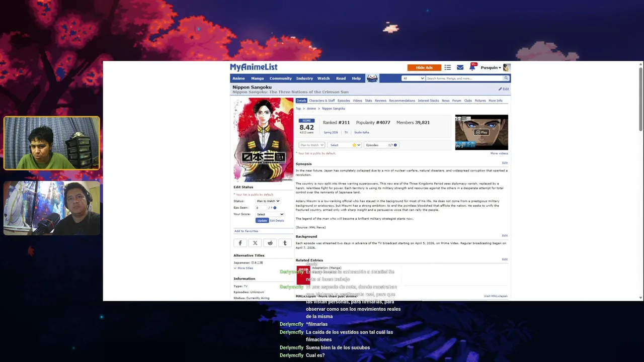Click the Top breadcrumb link
644x362 pixels.
coord(298,109)
